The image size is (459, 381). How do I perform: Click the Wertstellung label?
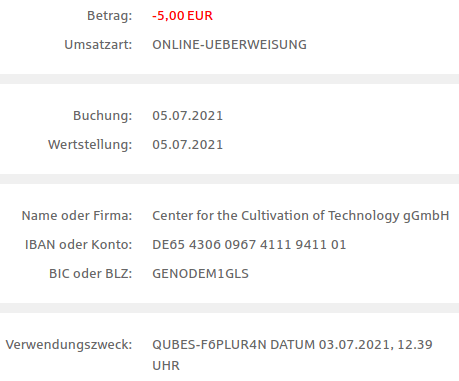[x=90, y=145]
